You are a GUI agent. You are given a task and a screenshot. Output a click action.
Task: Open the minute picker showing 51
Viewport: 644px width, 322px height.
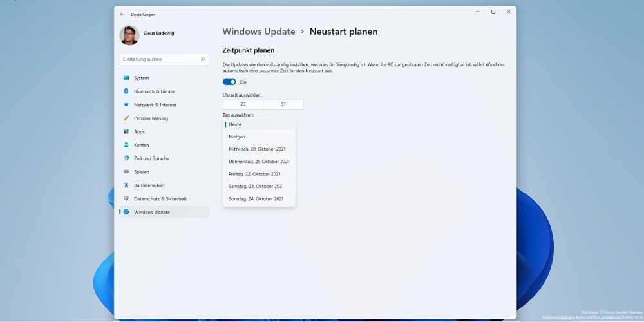283,104
